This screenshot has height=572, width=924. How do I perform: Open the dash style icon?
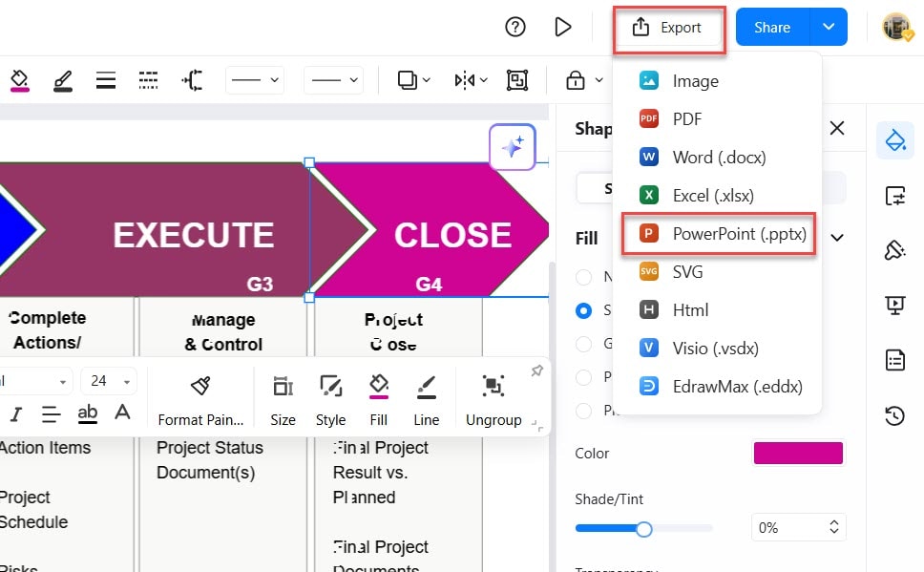click(x=148, y=79)
